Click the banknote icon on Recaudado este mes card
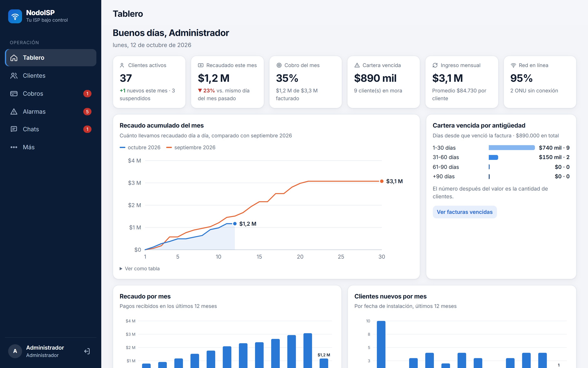This screenshot has height=368, width=588. tap(200, 65)
